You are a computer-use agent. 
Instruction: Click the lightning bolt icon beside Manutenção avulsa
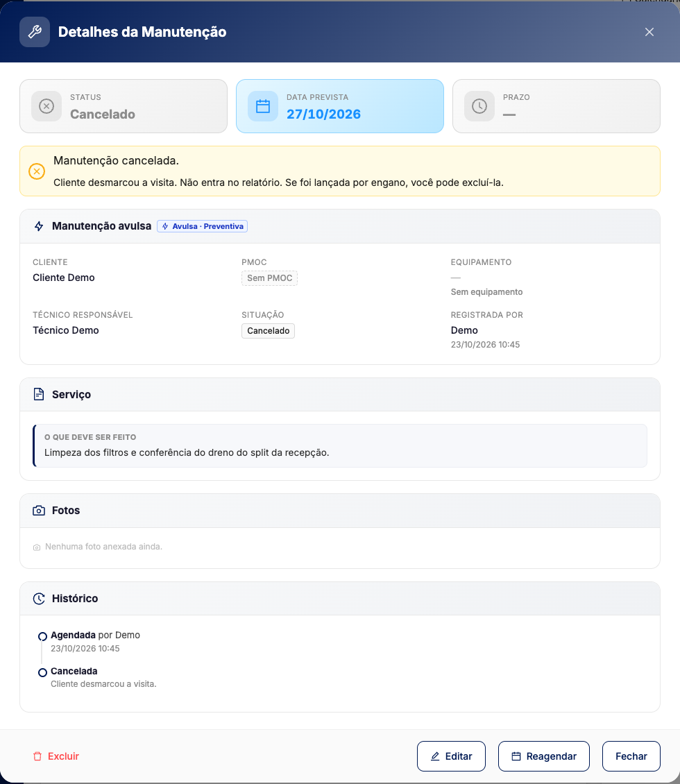pyautogui.click(x=39, y=226)
